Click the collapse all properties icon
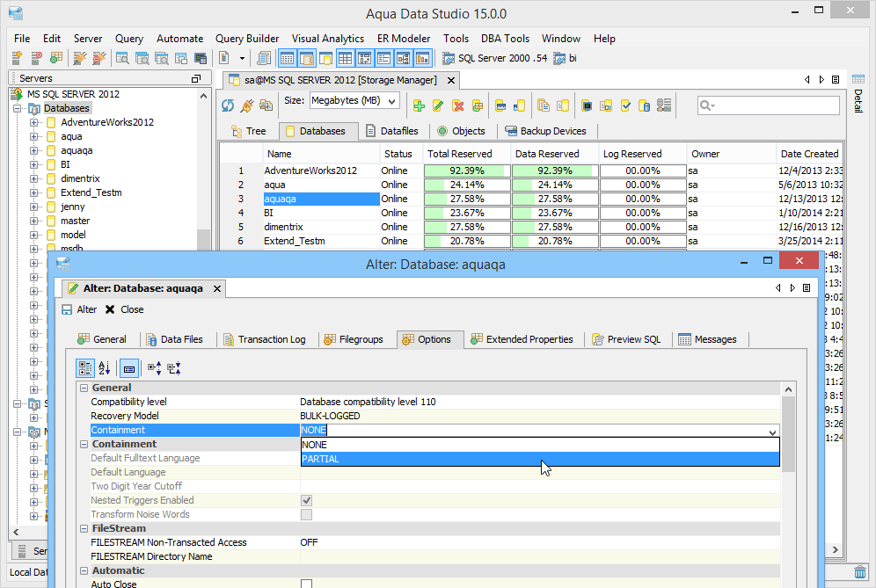Image resolution: width=876 pixels, height=588 pixels. pos(174,368)
